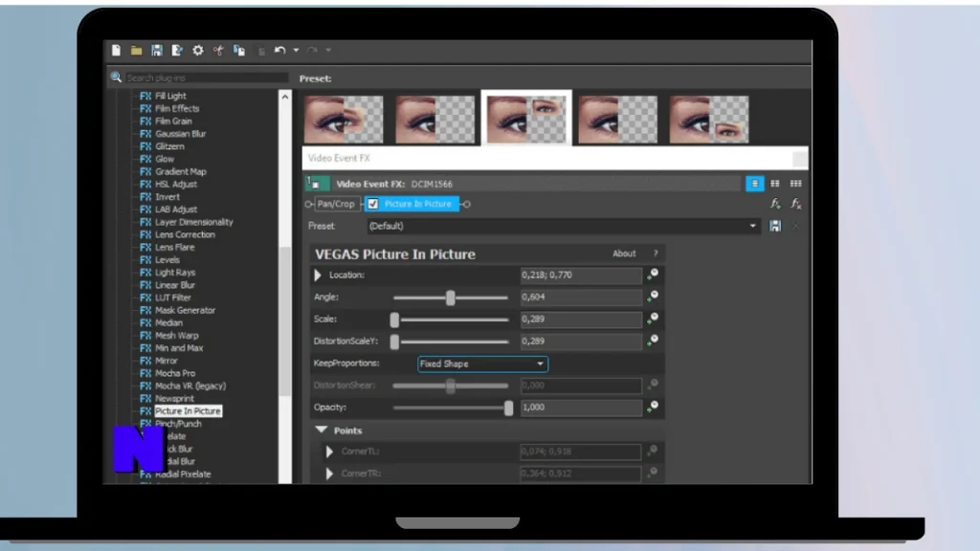Click the Search plug-ins field
The width and height of the screenshot is (980, 551).
point(207,77)
